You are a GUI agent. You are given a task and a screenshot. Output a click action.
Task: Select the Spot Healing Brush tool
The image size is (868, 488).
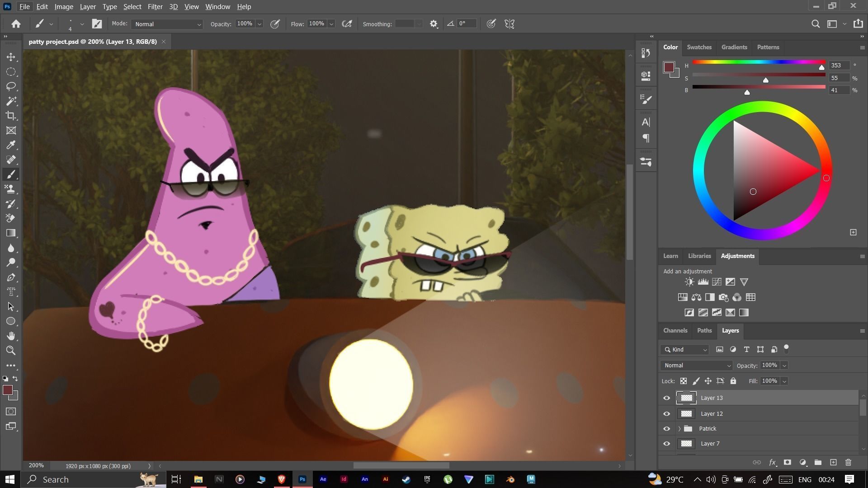click(11, 160)
